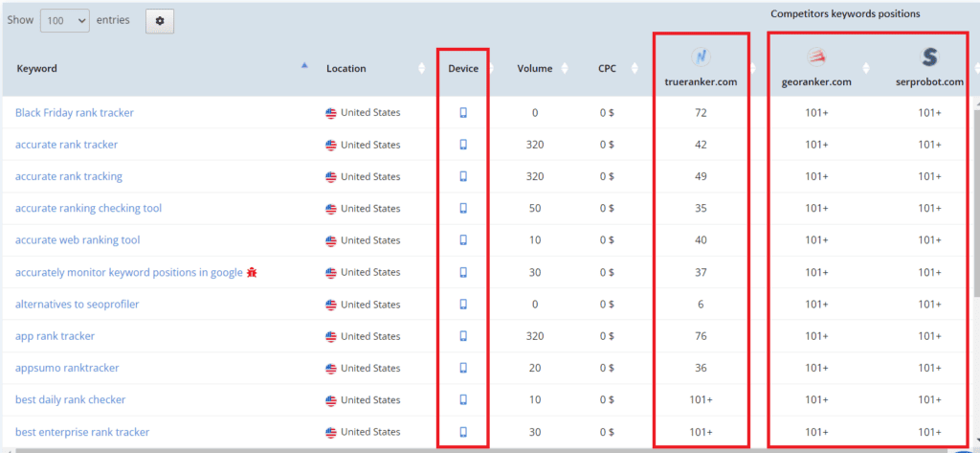The height and width of the screenshot is (453, 980).
Task: Click mobile device icon for app rank tracker
Action: (x=463, y=336)
